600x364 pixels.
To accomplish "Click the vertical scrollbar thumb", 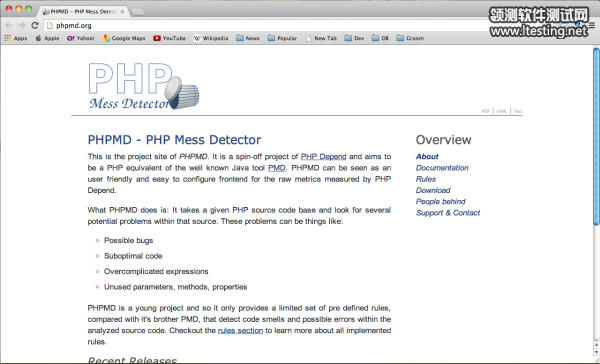I will point(596,136).
